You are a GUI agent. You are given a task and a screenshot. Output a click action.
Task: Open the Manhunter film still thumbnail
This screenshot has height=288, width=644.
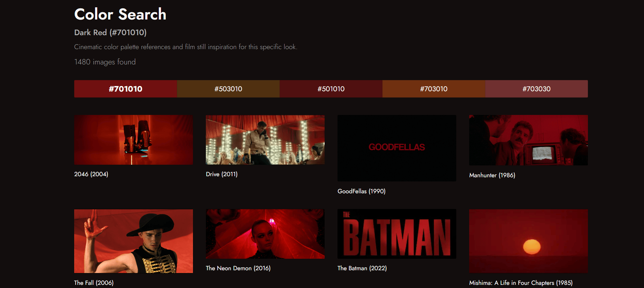(x=528, y=140)
